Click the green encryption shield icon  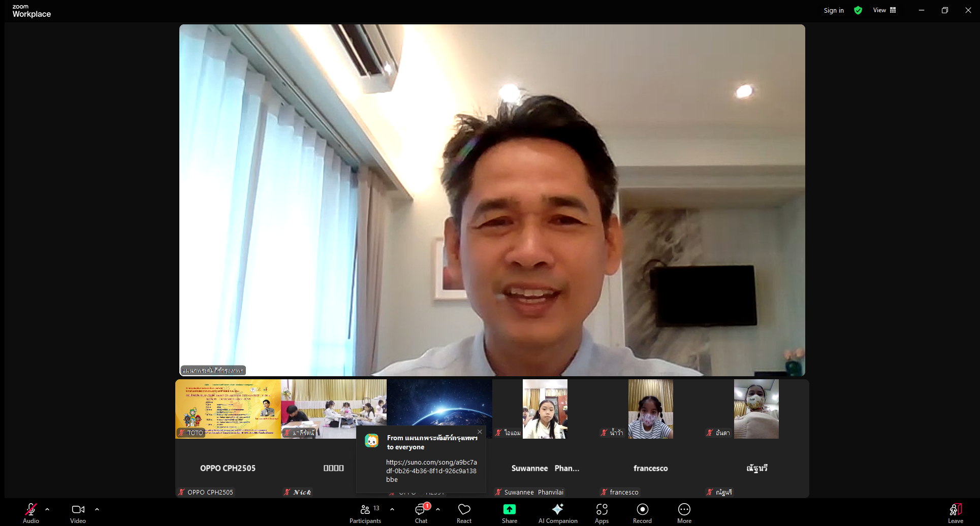tap(858, 10)
